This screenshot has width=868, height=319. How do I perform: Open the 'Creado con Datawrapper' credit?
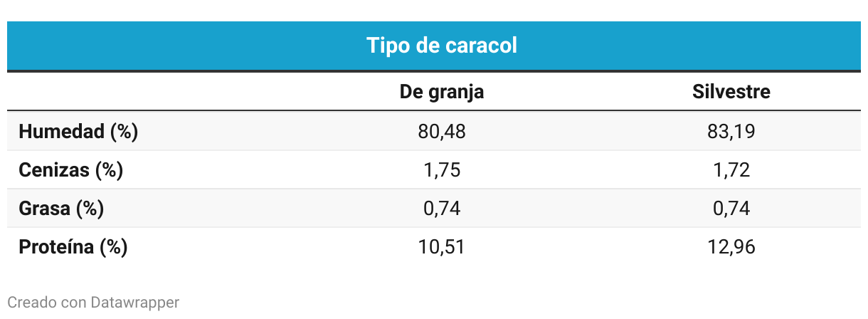click(x=93, y=303)
